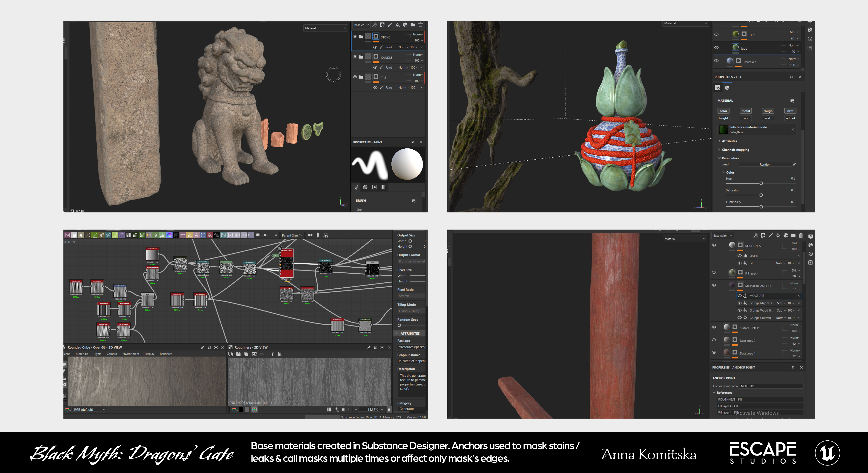Open blend mode dropdown of STONE layer
Screen dimensions: 868x473
418,34
